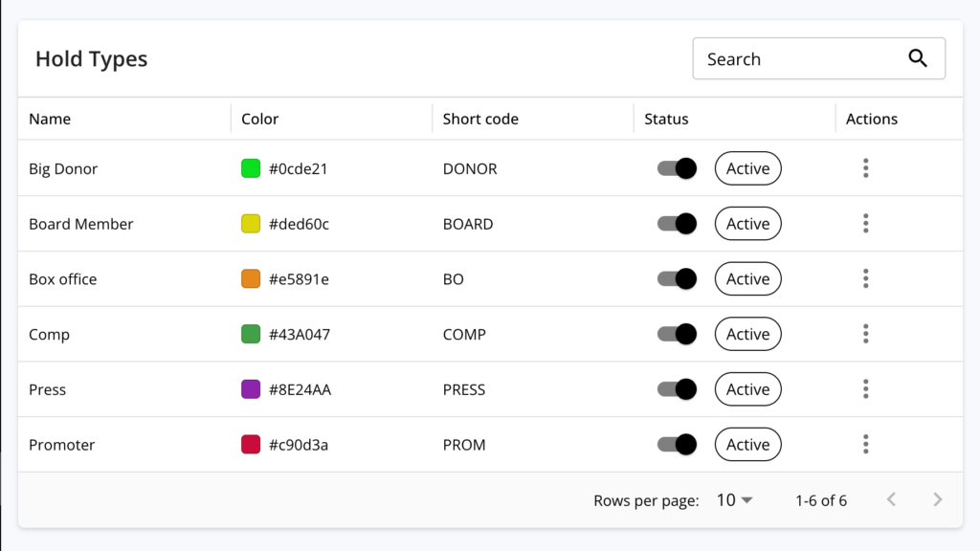Click Big Donor green color swatch

point(251,168)
